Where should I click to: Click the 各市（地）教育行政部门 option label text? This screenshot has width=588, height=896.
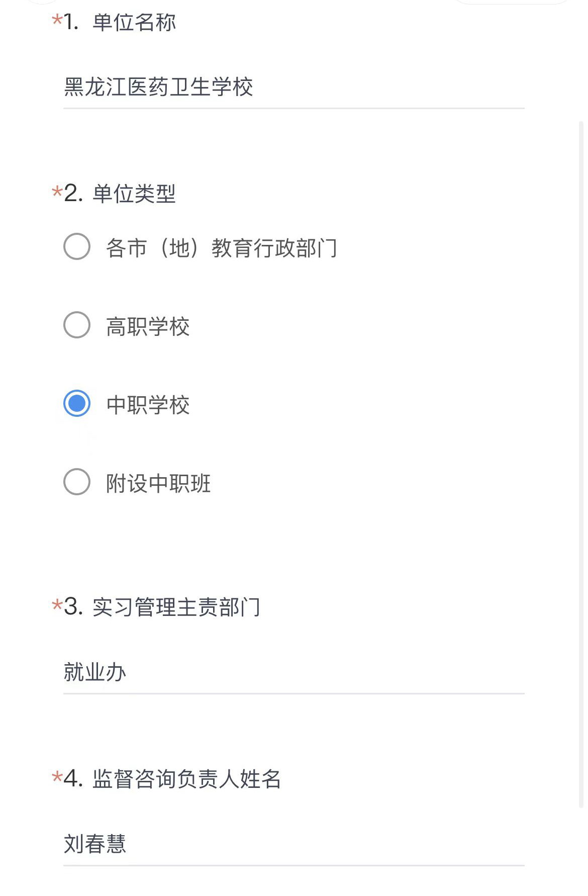point(221,248)
